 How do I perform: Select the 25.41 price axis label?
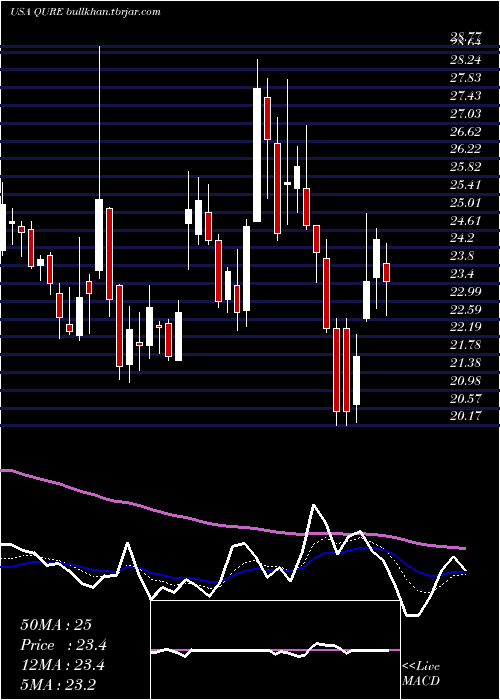pos(465,185)
